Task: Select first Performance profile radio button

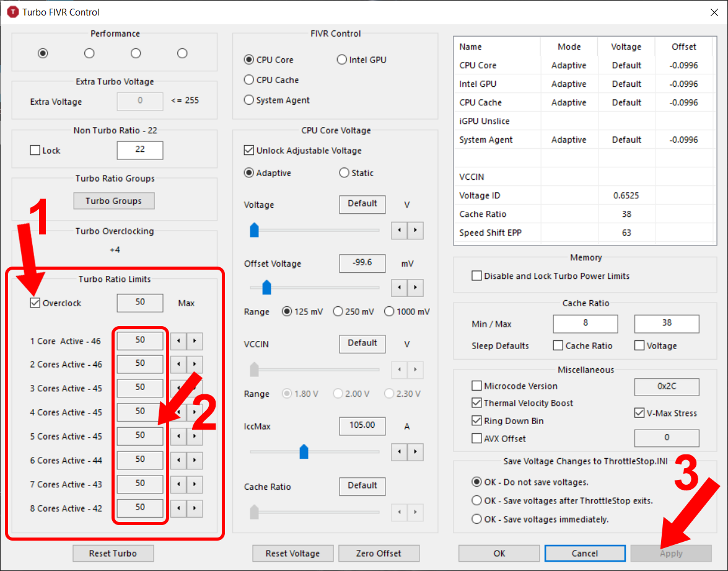Action: [43, 53]
